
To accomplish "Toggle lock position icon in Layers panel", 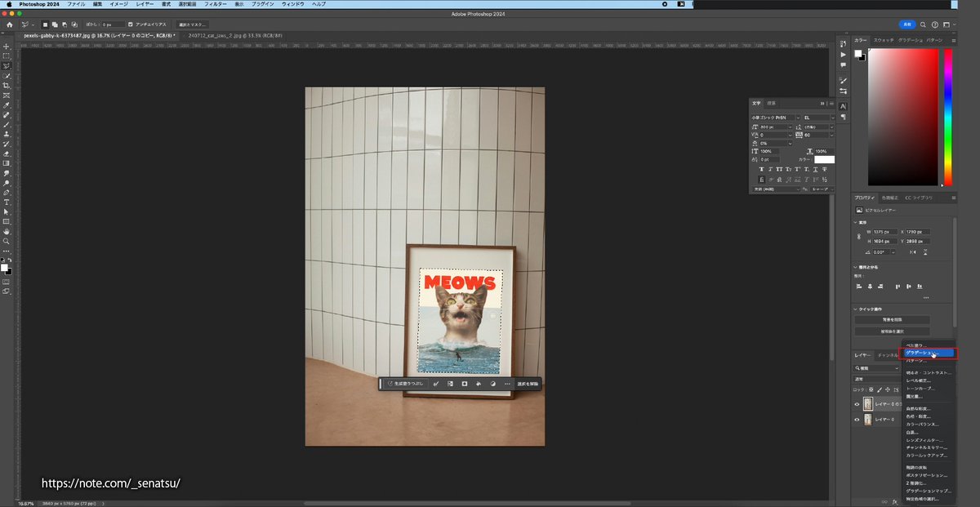I will click(x=886, y=390).
